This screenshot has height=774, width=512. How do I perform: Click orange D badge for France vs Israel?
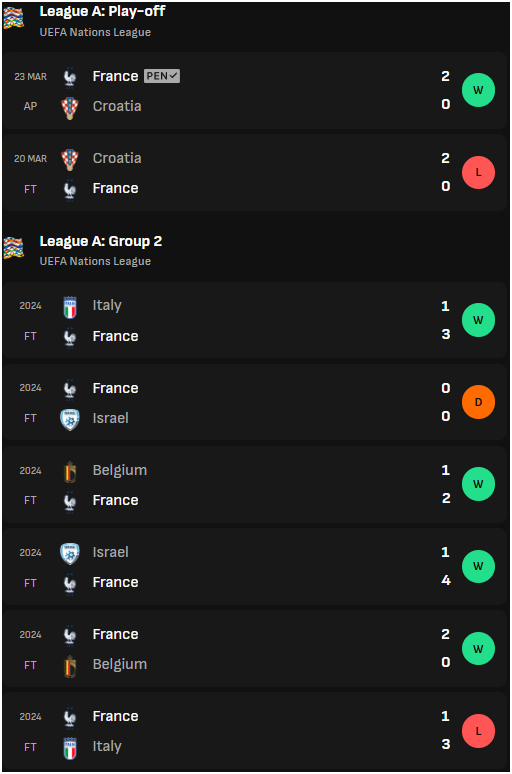(x=478, y=402)
